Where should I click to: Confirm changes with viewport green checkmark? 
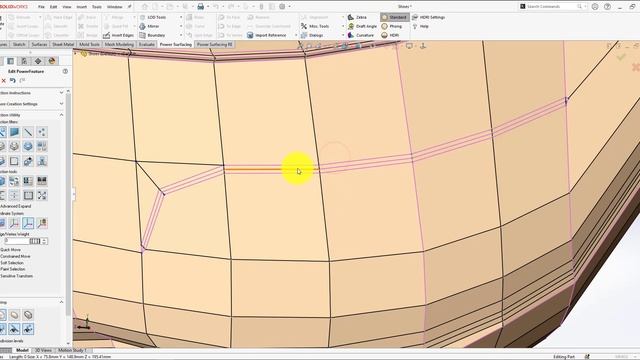tap(621, 57)
